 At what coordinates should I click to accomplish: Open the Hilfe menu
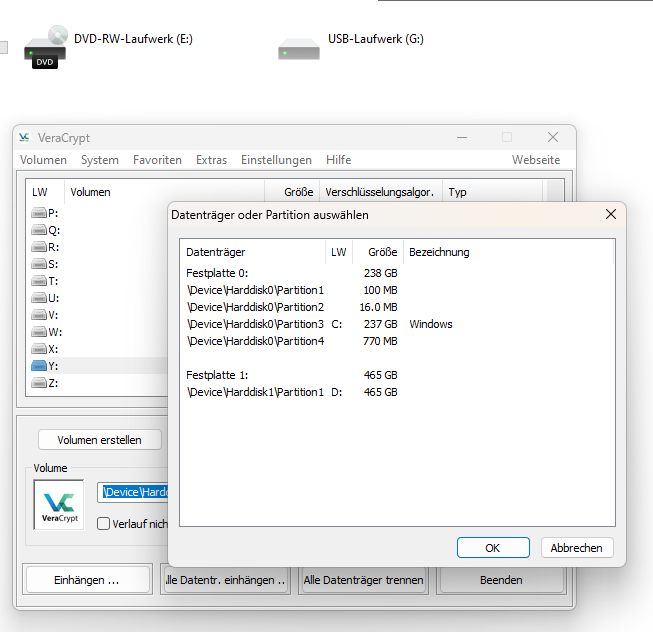pyautogui.click(x=338, y=160)
